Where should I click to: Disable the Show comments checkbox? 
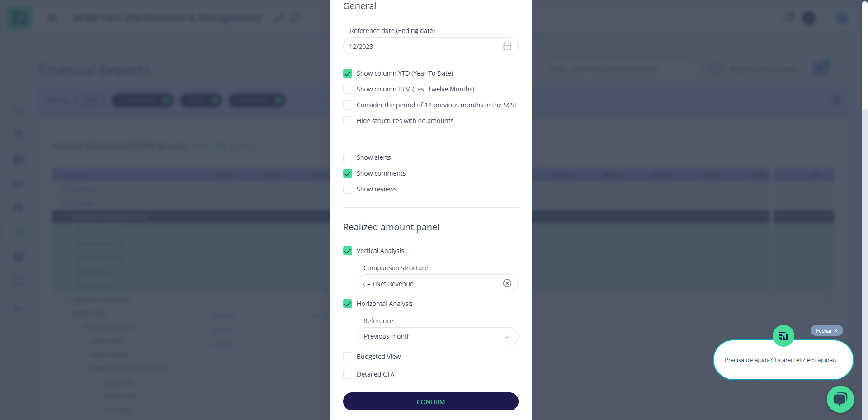pos(348,173)
